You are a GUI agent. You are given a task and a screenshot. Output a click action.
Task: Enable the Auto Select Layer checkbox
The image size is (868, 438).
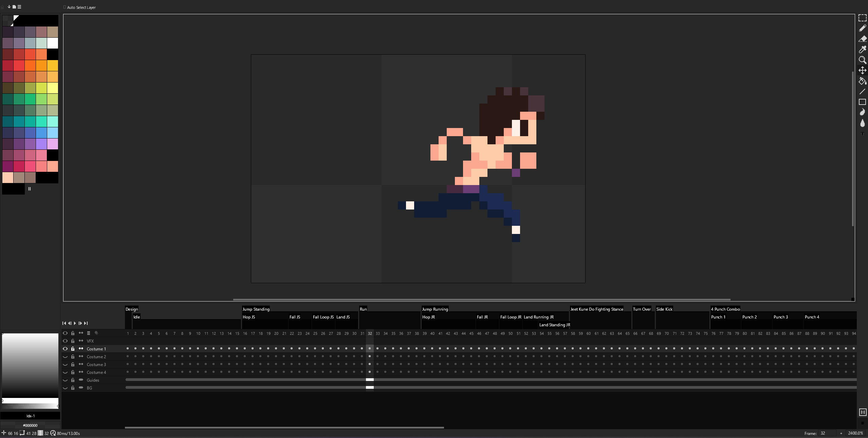64,7
